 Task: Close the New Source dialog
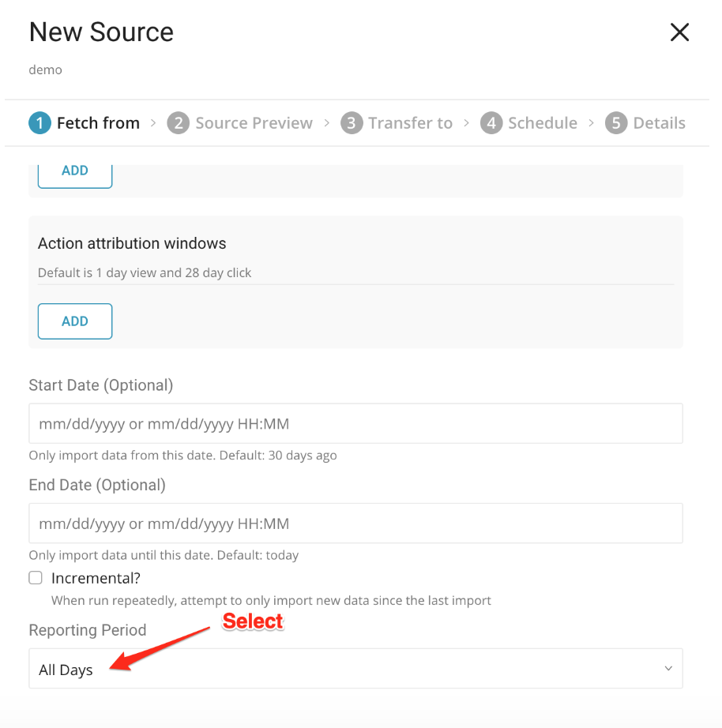coord(679,32)
